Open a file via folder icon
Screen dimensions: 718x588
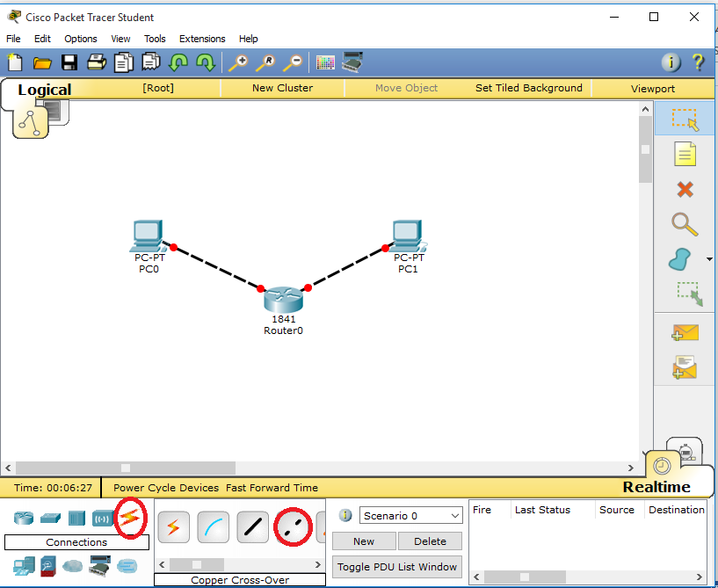point(42,62)
